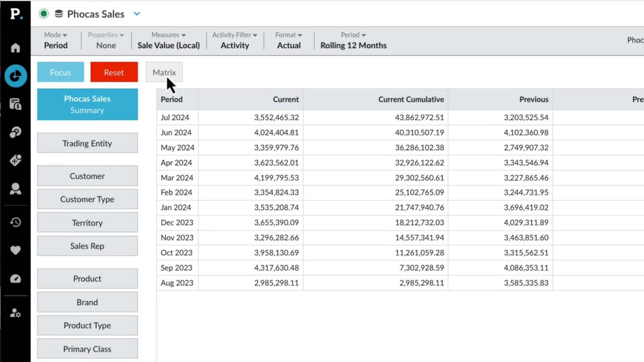Viewport: 644px width, 362px height.
Task: Click the user profile sidebar icon
Action: pos(15,189)
